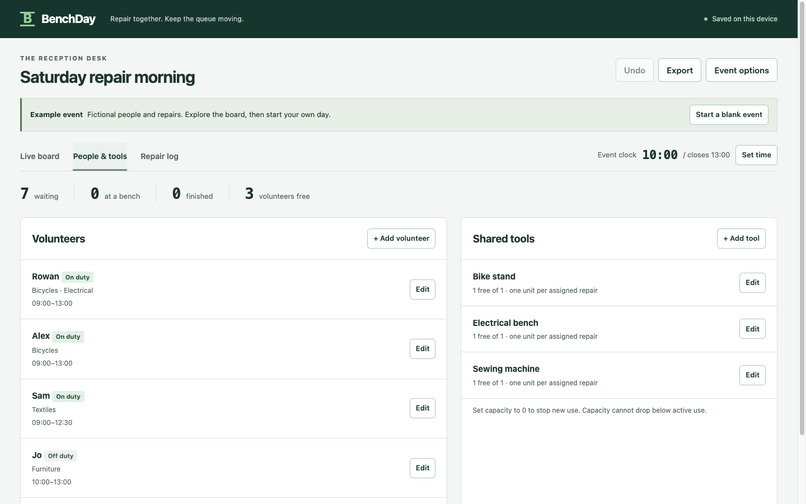806x504 pixels.
Task: Click the 'Example event' banner label
Action: [56, 115]
